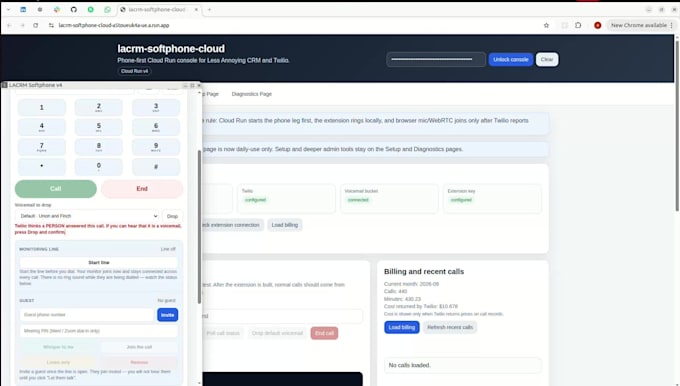This screenshot has height=386, width=680.
Task: Tap the star key on keypad
Action: pos(42,167)
